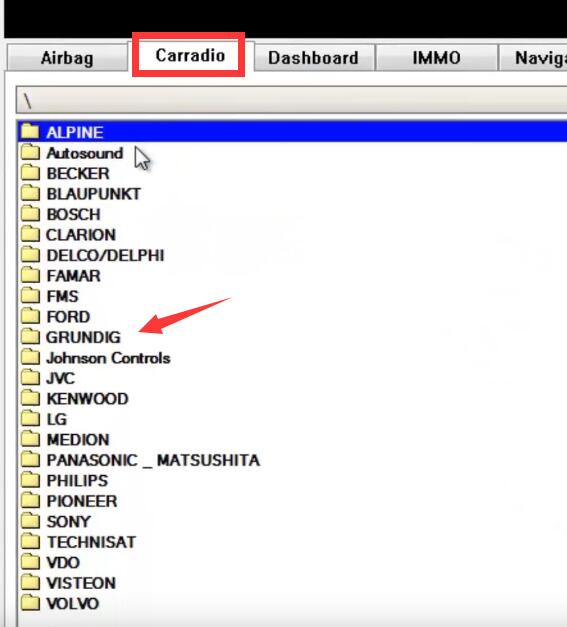The width and height of the screenshot is (567, 627).
Task: Choose TECHNISAT from the list
Action: pyautogui.click(x=92, y=542)
